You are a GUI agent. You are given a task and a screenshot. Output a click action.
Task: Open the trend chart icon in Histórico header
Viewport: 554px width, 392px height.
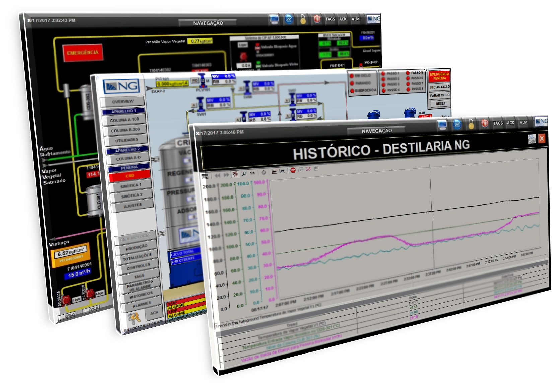pos(457,125)
